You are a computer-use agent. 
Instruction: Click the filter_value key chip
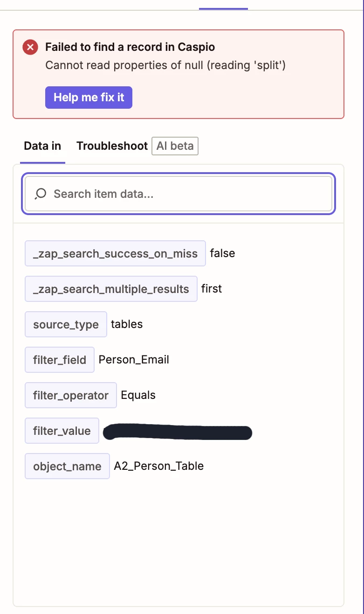click(x=62, y=431)
